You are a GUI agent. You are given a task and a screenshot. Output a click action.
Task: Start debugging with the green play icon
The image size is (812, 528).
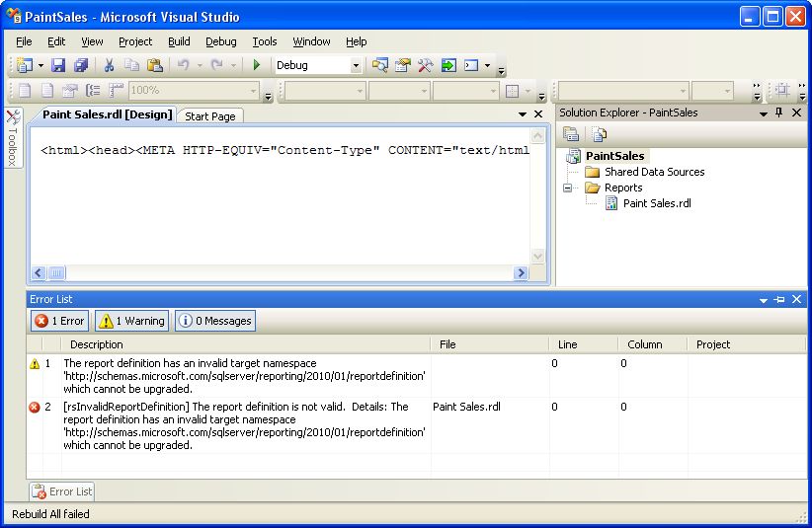[256, 65]
